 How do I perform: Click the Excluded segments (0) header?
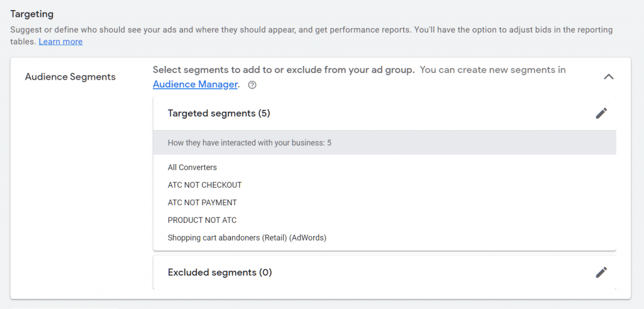click(x=219, y=273)
